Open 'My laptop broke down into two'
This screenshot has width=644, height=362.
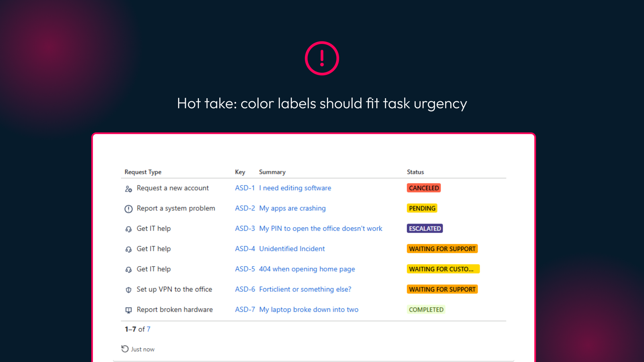coord(309,310)
